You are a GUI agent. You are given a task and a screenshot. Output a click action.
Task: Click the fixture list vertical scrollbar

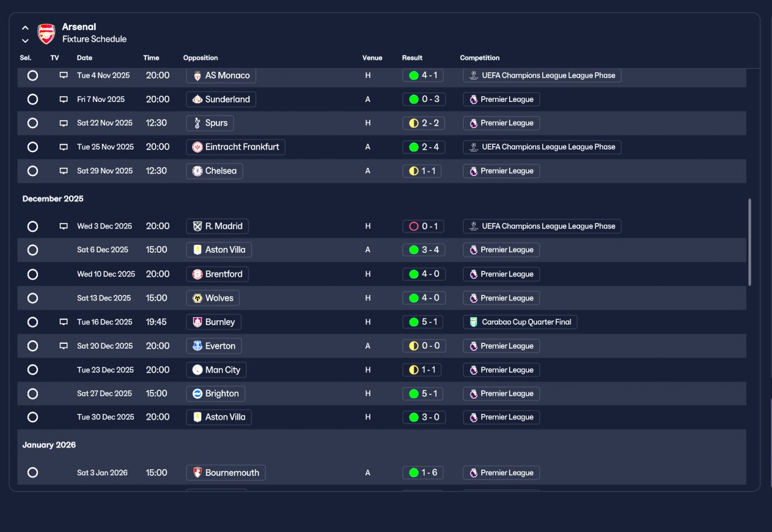coord(750,242)
